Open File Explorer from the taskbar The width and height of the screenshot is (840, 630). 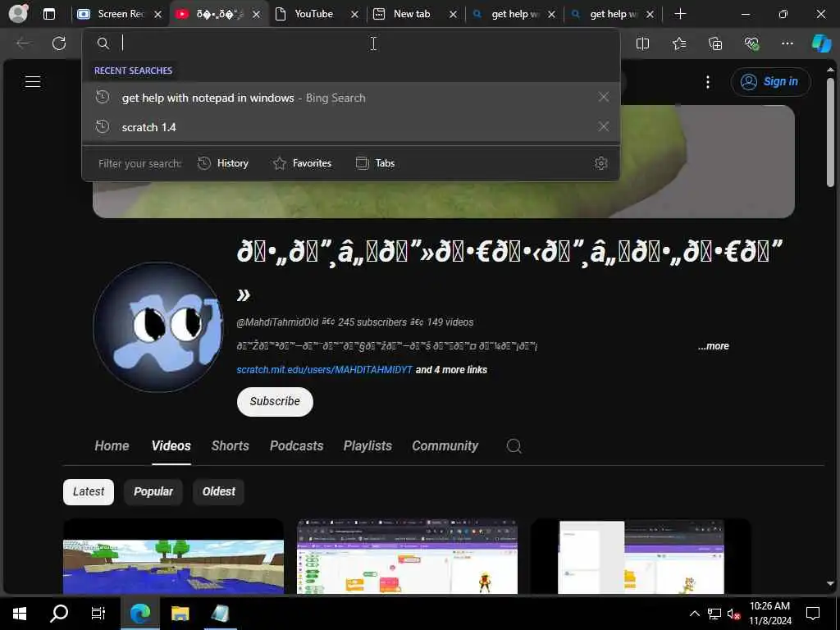pyautogui.click(x=180, y=613)
